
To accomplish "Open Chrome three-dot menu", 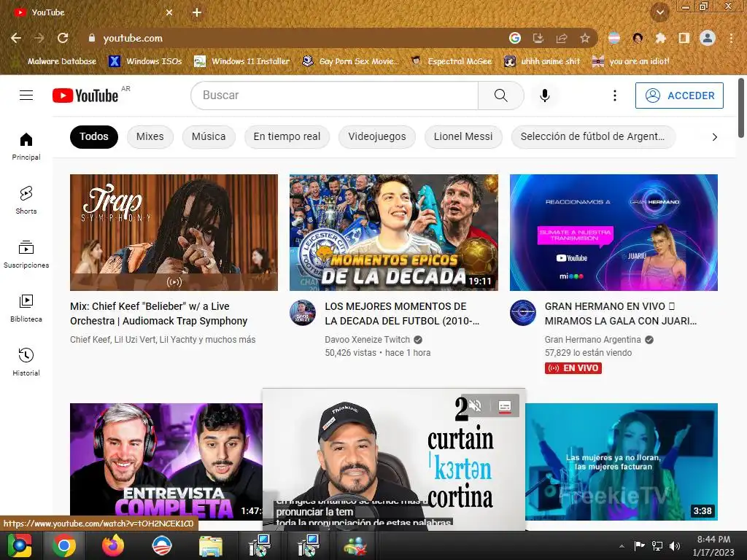I will pyautogui.click(x=731, y=38).
